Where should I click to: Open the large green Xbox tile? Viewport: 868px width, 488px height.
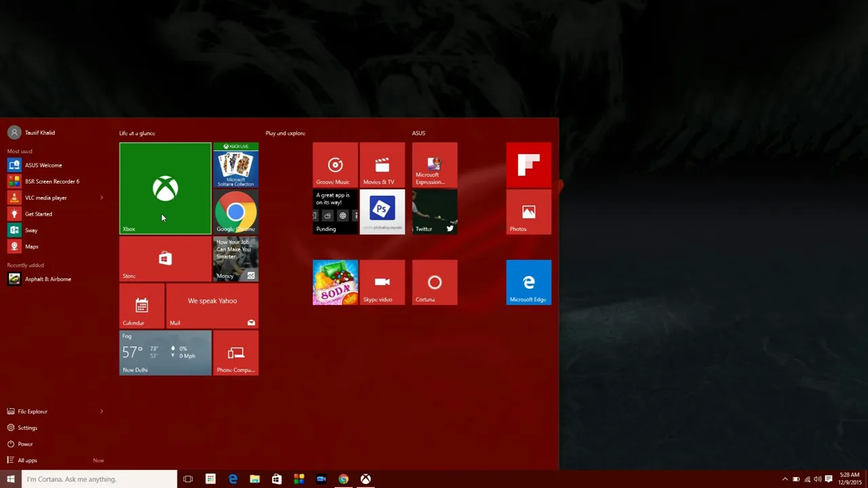click(x=165, y=188)
